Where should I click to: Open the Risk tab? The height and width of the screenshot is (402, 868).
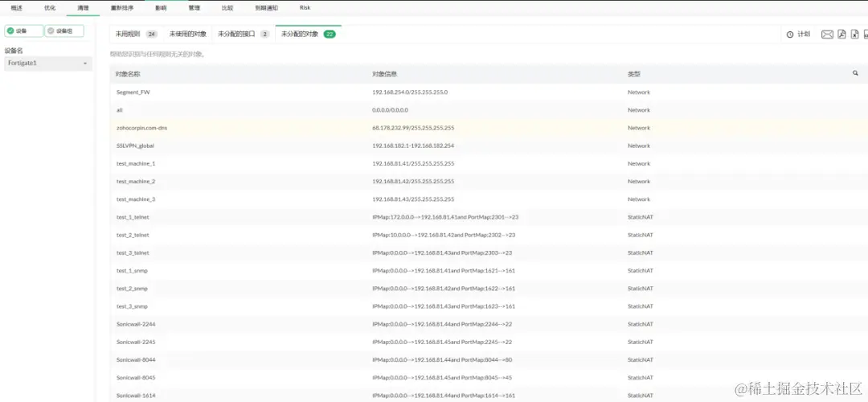[305, 8]
